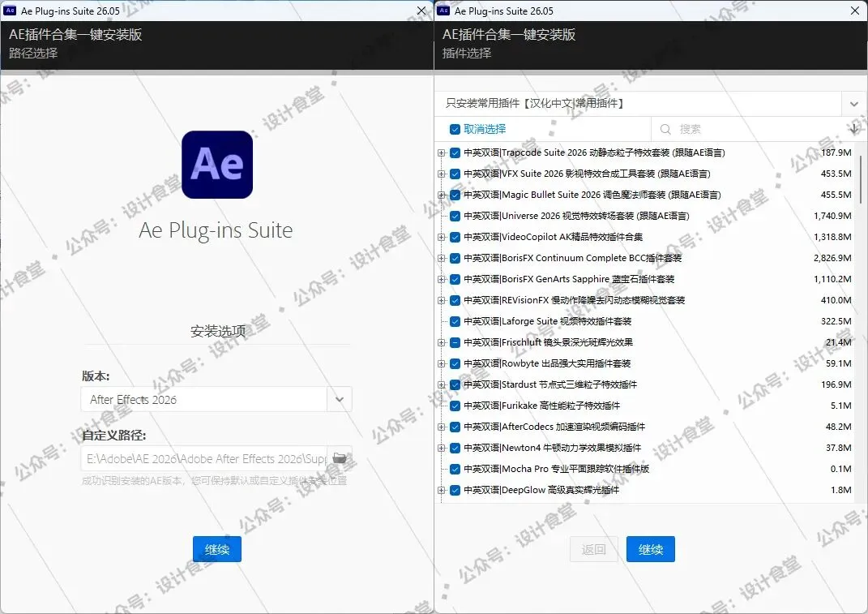Close the right Ae Plug-ins Suite window
The image size is (868, 614).
(x=855, y=11)
